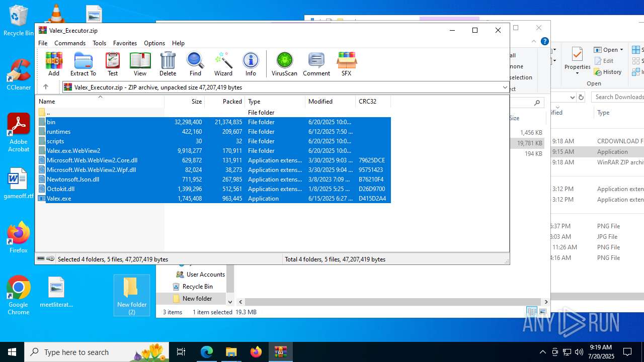
Task: Open the Explorer Help question mark icon
Action: (544, 42)
